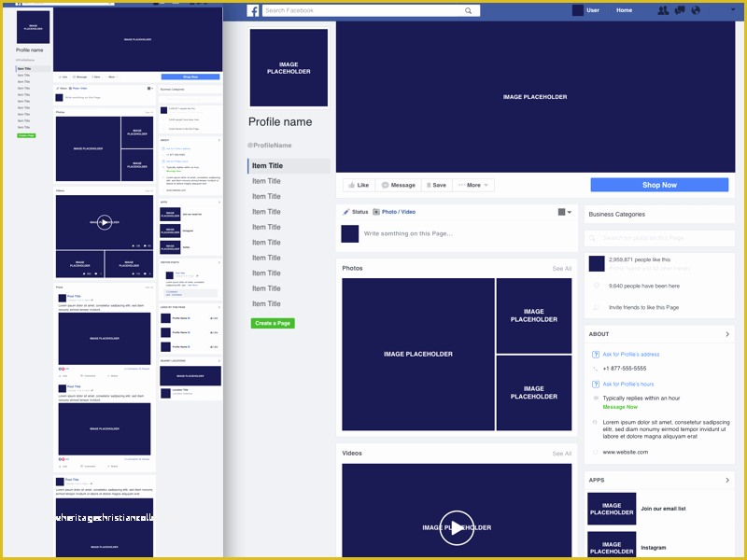Viewport: 747px width, 560px height.
Task: Click the Join our email list app
Action: [x=663, y=509]
